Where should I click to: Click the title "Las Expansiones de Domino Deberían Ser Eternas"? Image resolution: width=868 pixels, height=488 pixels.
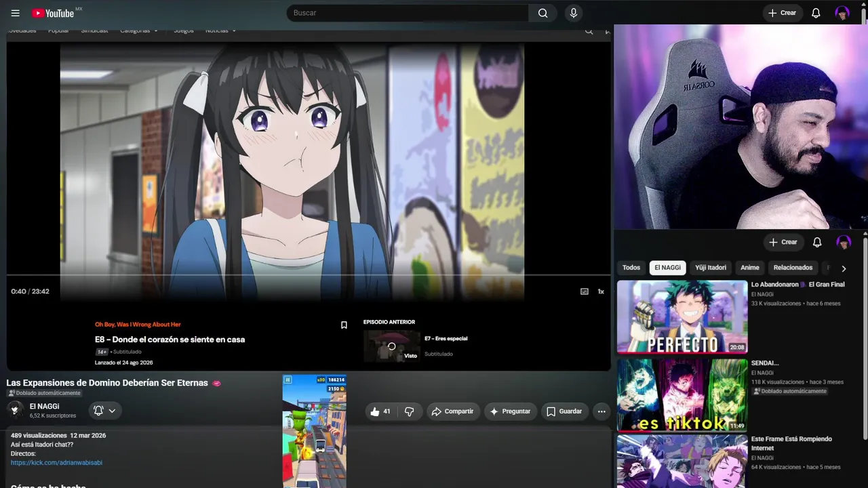click(x=107, y=383)
